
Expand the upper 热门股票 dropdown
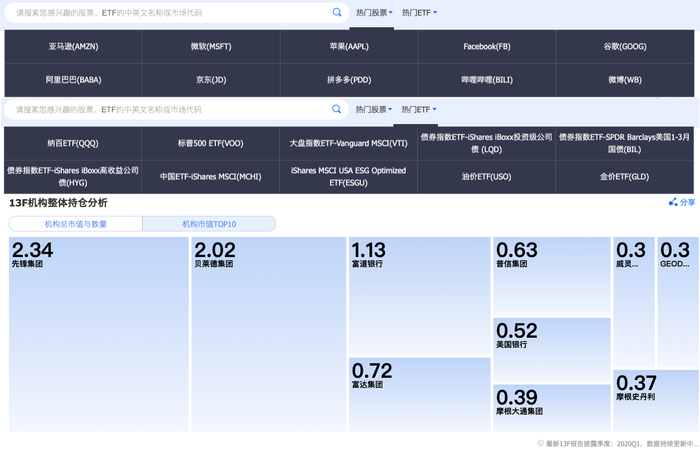coord(374,13)
